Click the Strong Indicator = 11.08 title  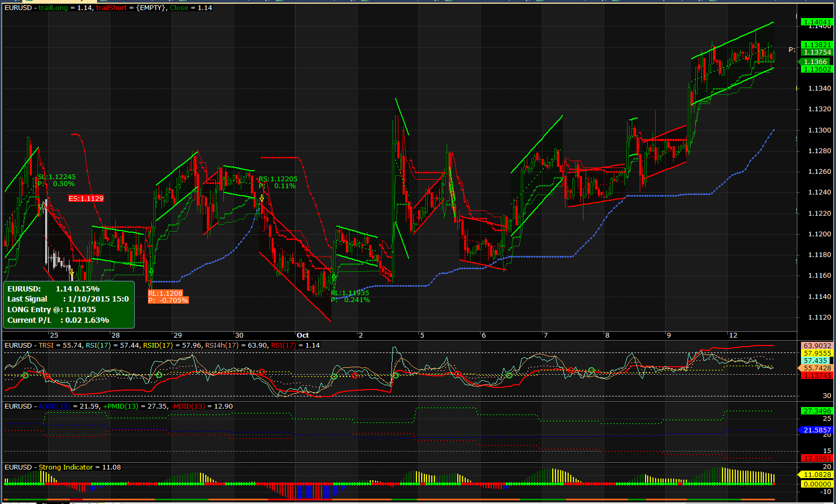coord(80,467)
